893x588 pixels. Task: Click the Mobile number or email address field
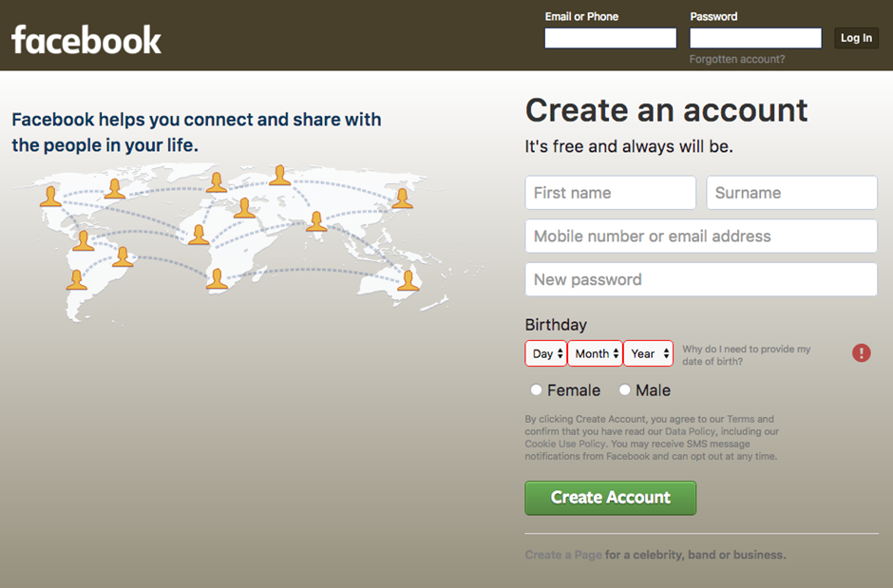[x=701, y=237]
